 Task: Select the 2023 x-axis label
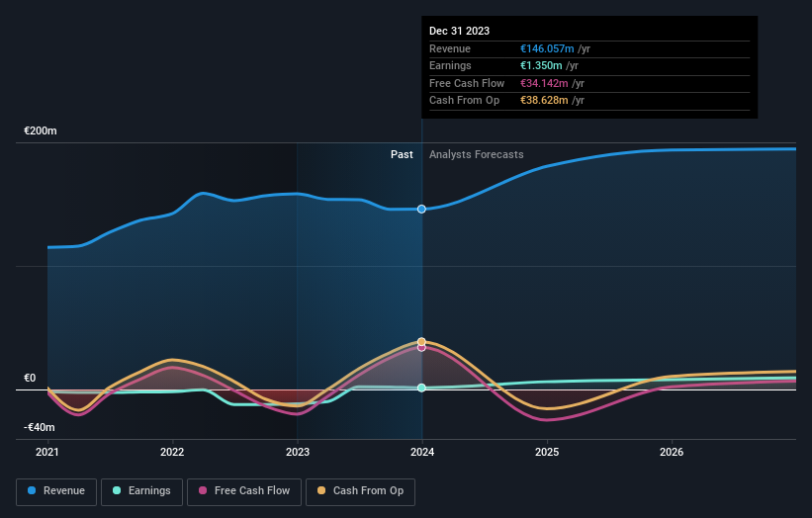tap(298, 453)
